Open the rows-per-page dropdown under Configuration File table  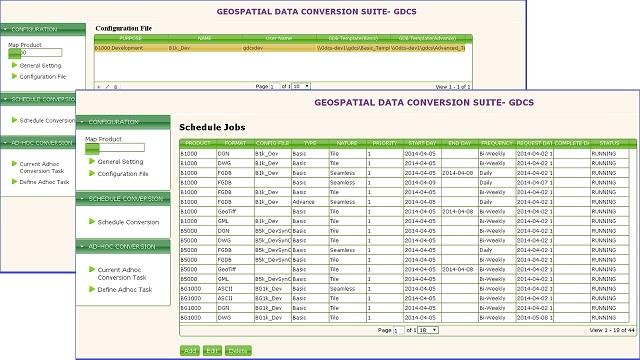tap(302, 86)
